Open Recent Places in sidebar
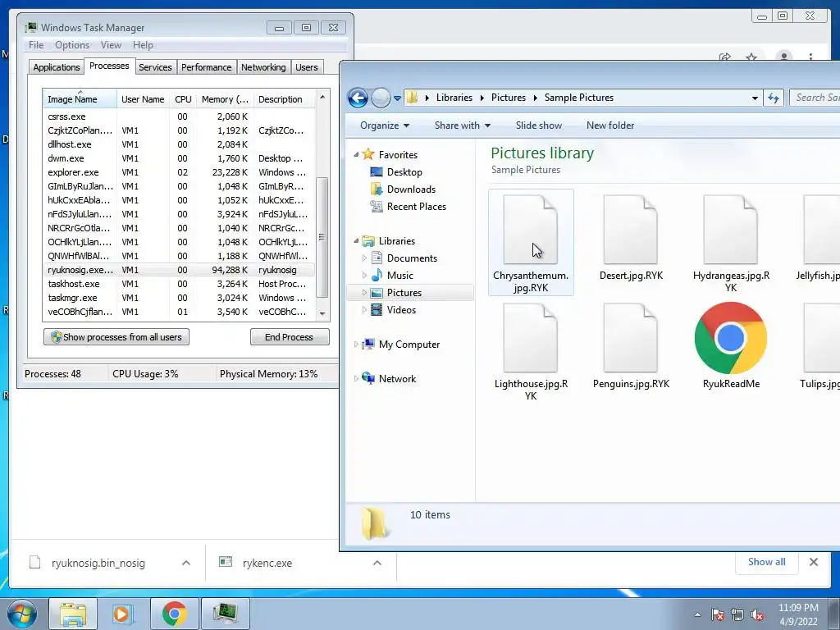Image resolution: width=840 pixels, height=630 pixels. 416,206
